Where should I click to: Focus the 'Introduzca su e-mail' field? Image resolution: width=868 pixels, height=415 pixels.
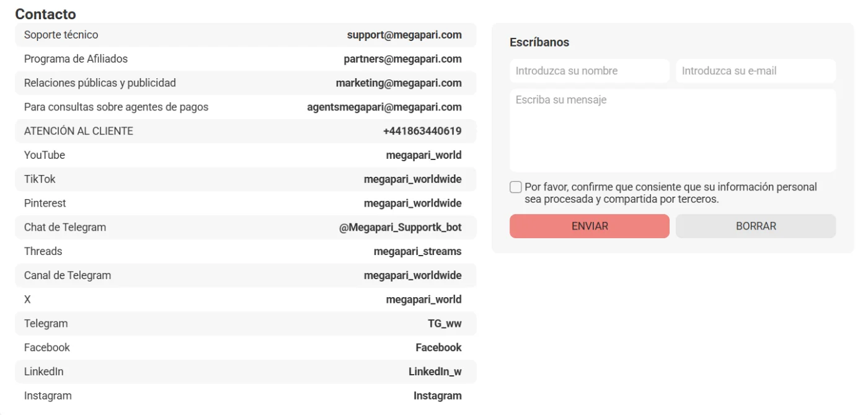[756, 71]
